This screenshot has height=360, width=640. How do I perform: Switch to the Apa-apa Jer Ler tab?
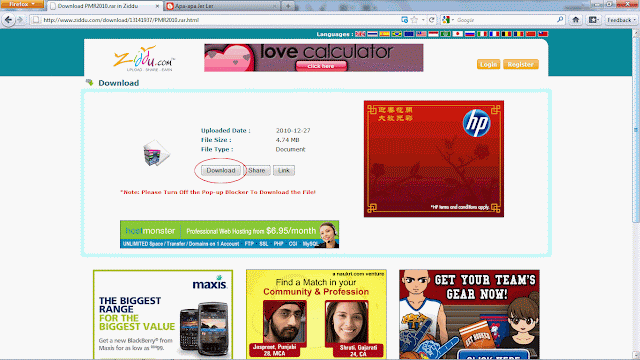(x=222, y=6)
